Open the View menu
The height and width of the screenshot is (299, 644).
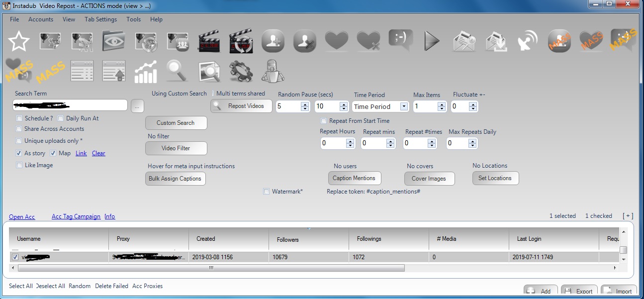[69, 19]
